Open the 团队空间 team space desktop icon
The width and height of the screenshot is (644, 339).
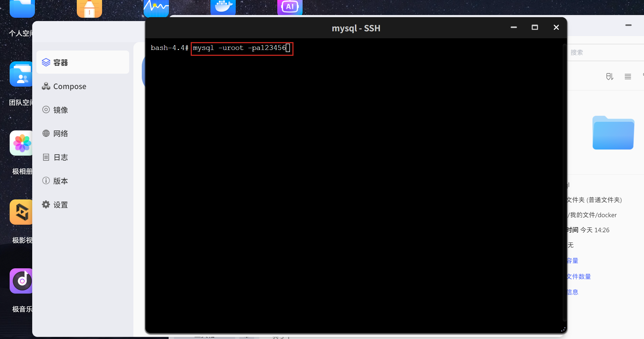tap(21, 74)
